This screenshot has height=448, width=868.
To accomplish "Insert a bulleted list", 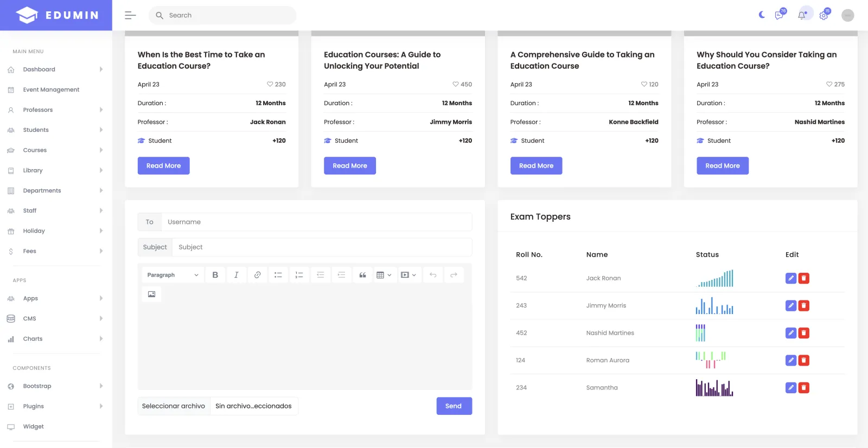I will coord(278,275).
